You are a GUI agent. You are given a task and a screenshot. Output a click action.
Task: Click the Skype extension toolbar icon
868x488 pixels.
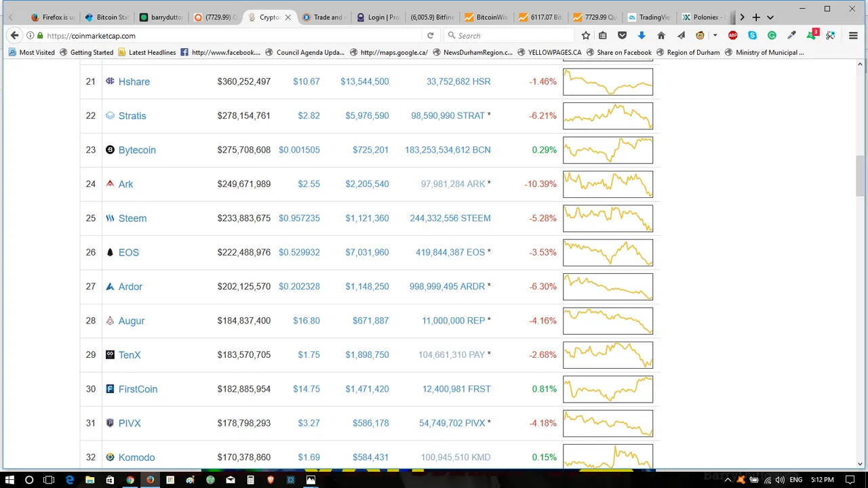(753, 35)
